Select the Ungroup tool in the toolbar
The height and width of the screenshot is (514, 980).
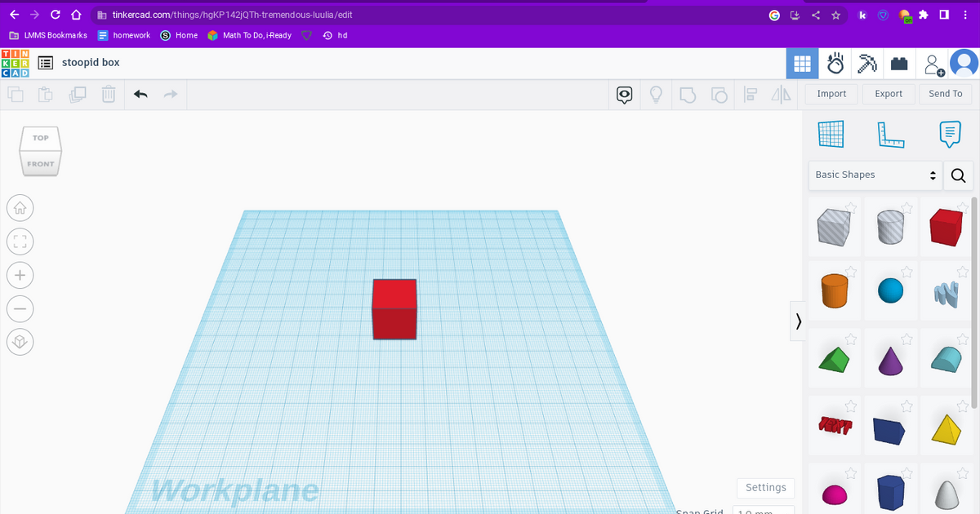[x=719, y=95]
